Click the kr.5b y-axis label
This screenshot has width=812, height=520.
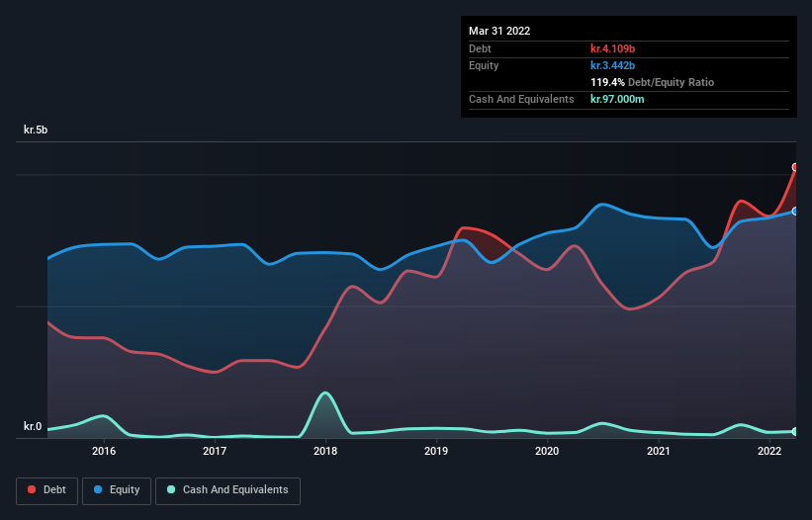tap(36, 130)
